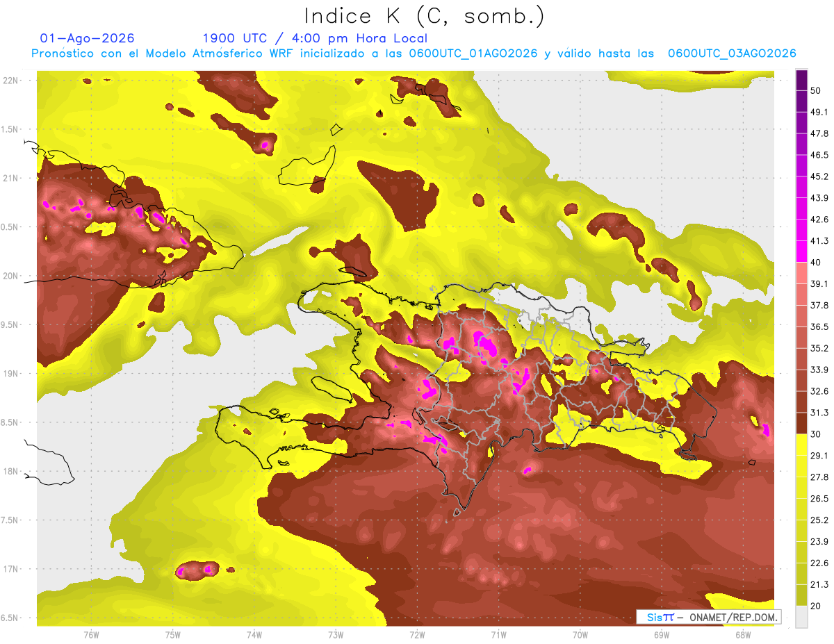Image resolution: width=834 pixels, height=644 pixels.
Task: Select the "76W" longitude label
Action: pos(91,635)
